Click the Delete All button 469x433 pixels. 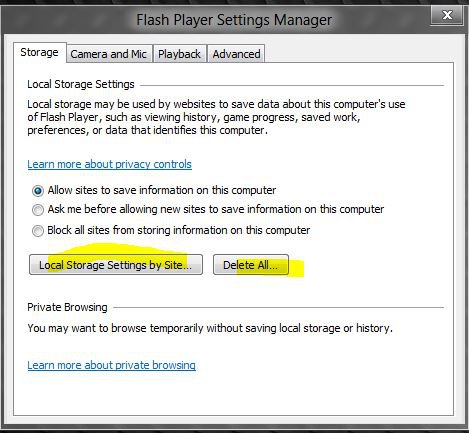(251, 265)
